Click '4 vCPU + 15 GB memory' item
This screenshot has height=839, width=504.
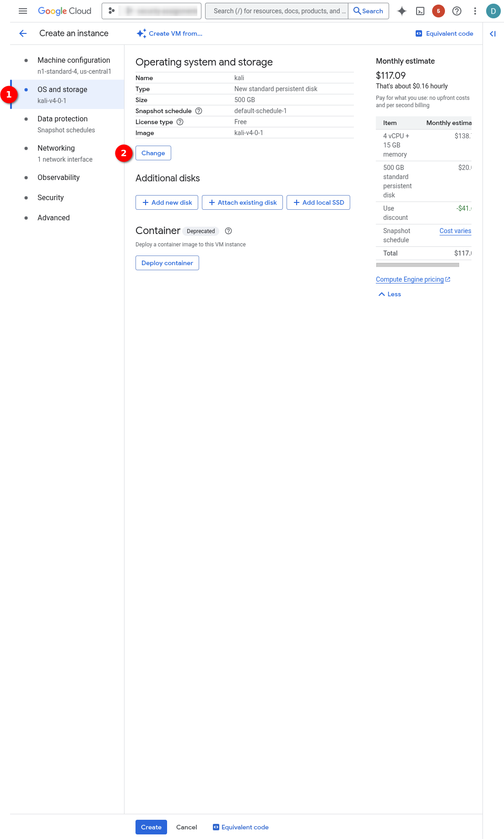click(x=396, y=145)
